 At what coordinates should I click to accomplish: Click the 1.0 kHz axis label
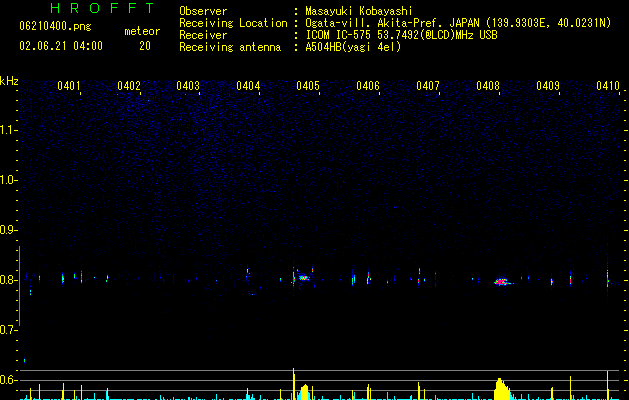[x=8, y=180]
